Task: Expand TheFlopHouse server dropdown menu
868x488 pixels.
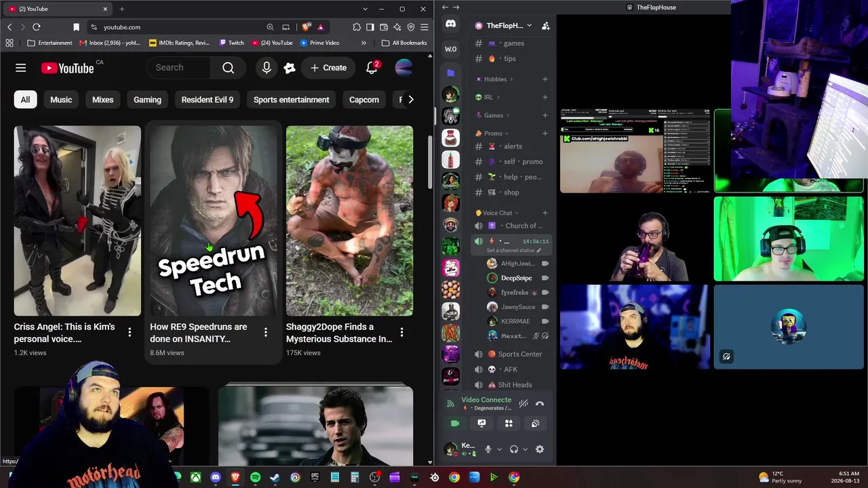Action: tap(529, 26)
